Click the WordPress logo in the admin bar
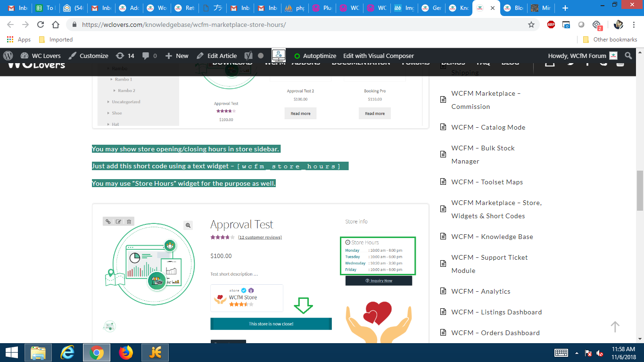 click(8, 56)
